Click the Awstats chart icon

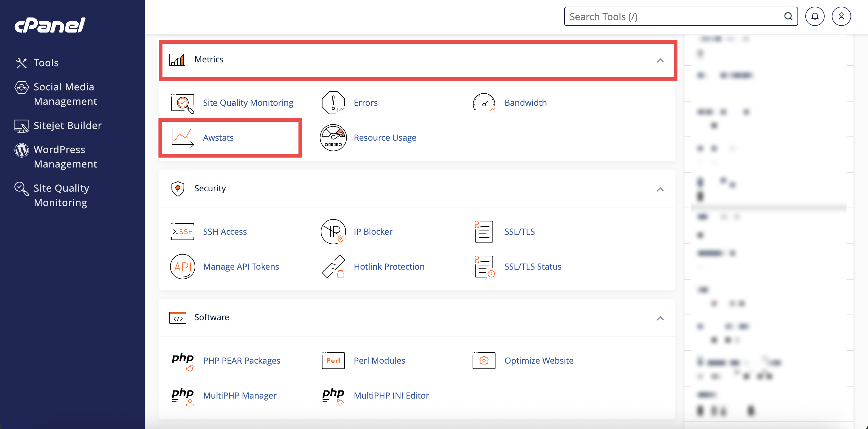pos(182,138)
